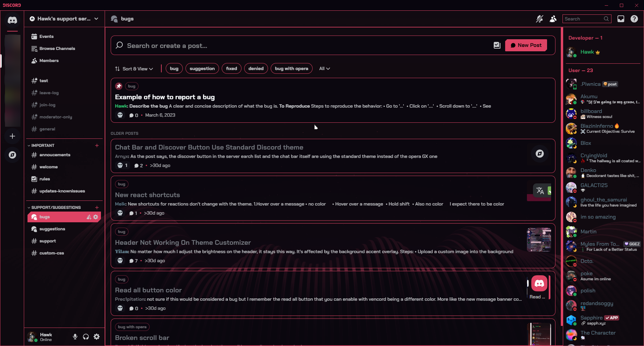Collapse IMPORTANT category
Viewport: 644px width, 346px height.
(41, 146)
